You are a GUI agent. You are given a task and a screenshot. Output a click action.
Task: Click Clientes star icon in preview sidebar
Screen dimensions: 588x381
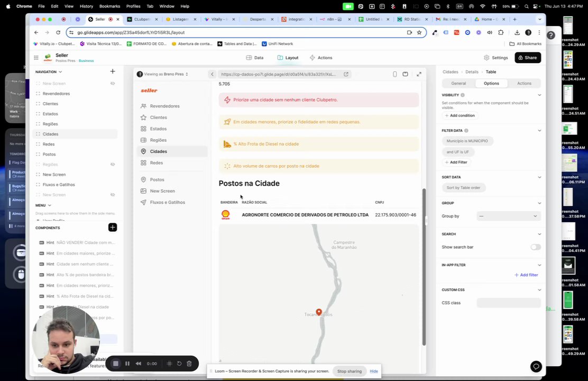click(143, 117)
